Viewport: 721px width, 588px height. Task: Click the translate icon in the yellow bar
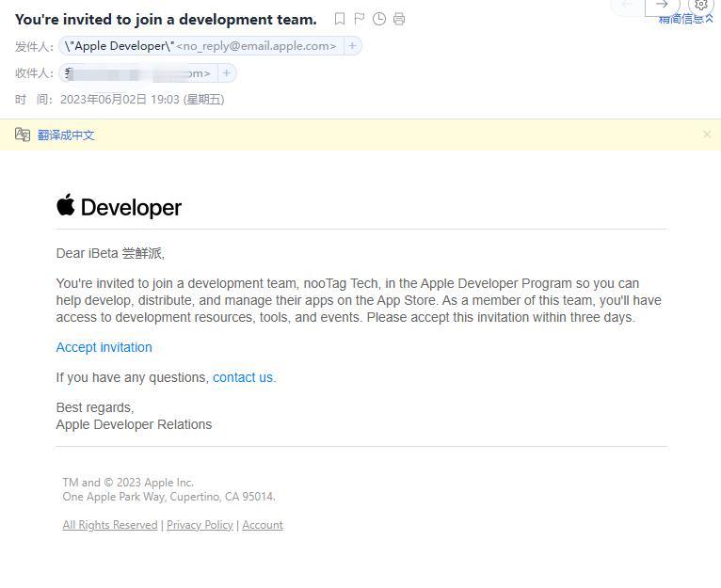click(x=22, y=135)
